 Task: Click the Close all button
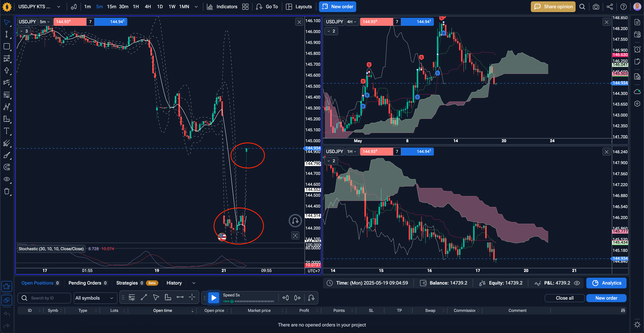click(x=565, y=298)
